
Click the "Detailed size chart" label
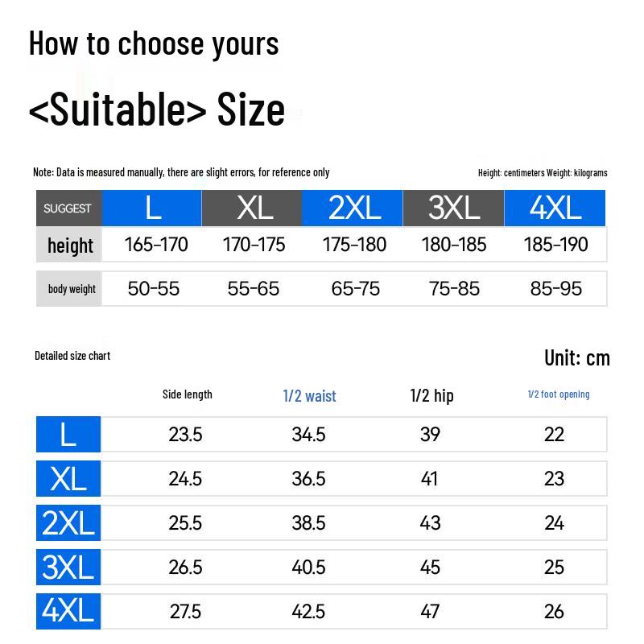72,356
